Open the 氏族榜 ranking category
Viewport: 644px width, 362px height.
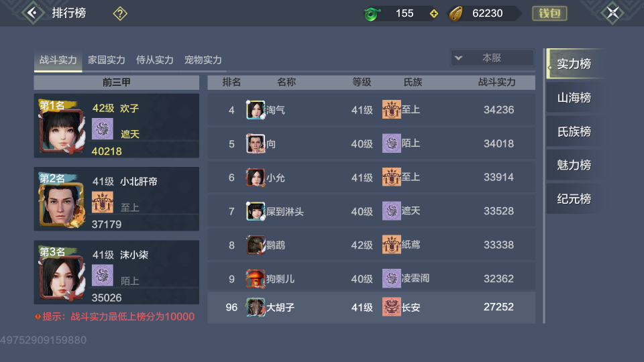[574, 132]
